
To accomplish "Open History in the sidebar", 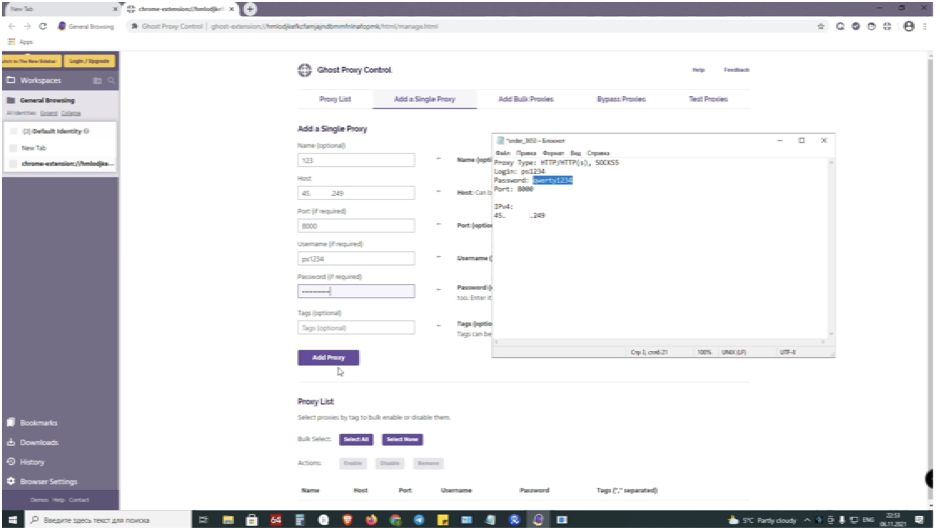I will click(32, 462).
